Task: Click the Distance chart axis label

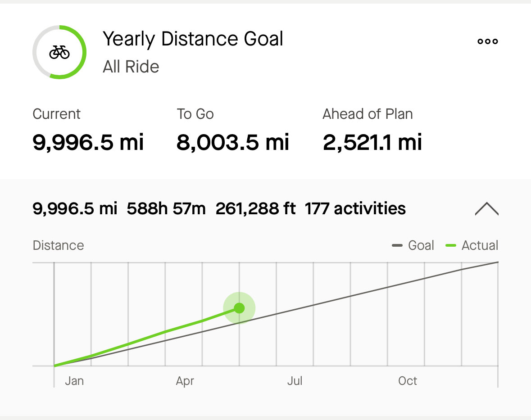Action: pyautogui.click(x=58, y=245)
